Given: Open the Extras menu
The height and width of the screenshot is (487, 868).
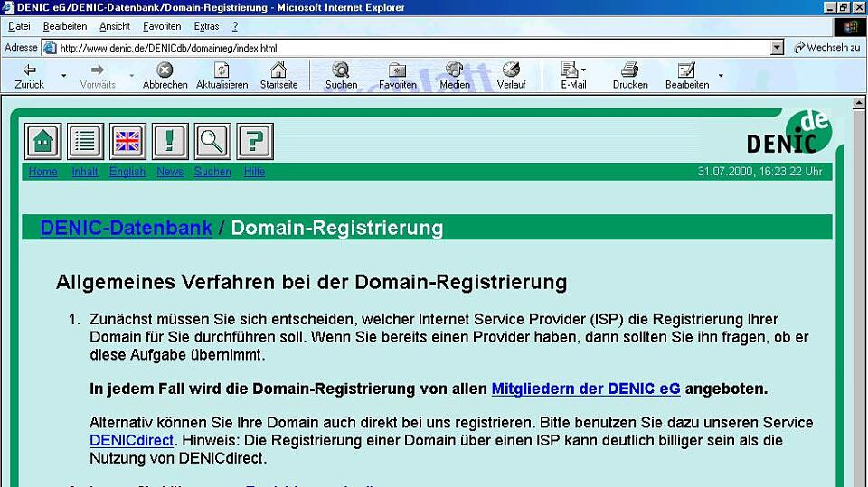Looking at the screenshot, I should 206,26.
